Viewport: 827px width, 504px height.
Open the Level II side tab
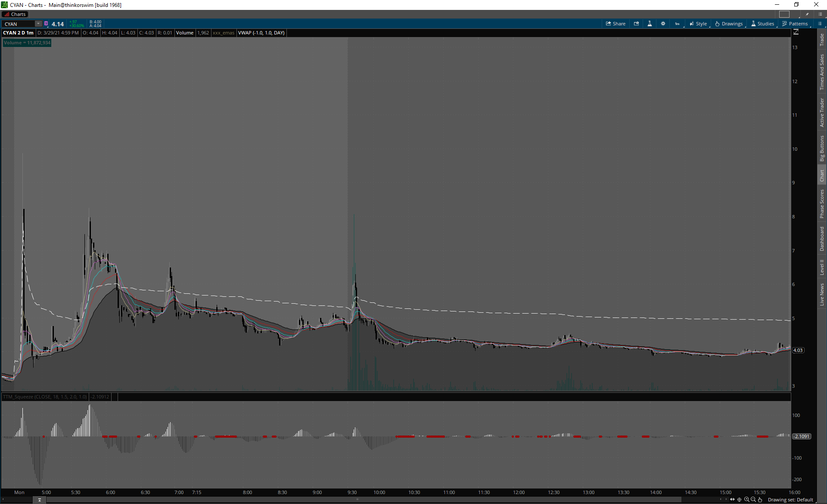pos(822,267)
